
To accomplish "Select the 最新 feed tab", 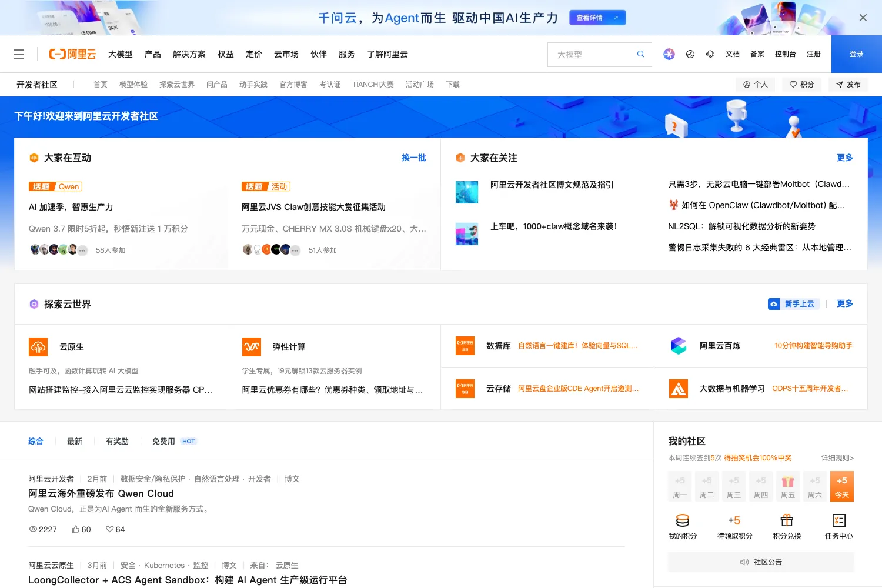I will click(x=75, y=442).
